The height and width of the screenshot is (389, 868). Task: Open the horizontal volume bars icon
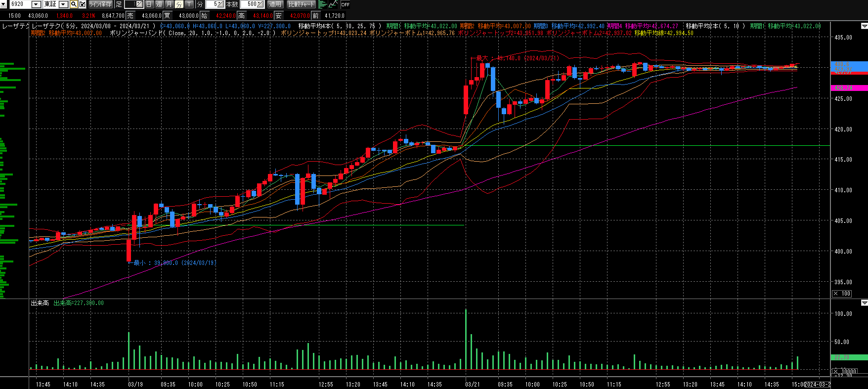[x=322, y=4]
